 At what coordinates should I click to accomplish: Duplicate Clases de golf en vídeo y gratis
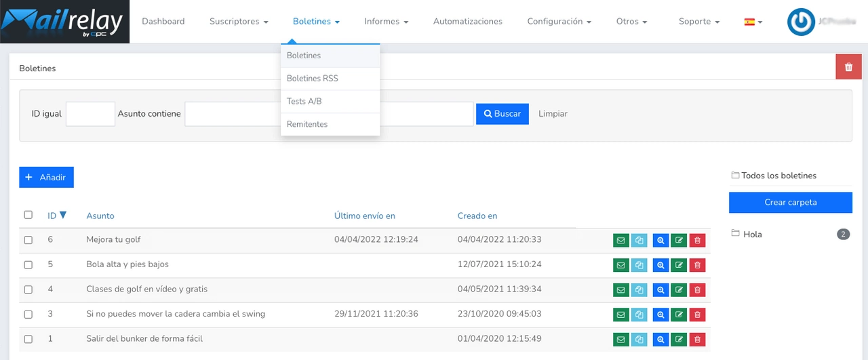coord(639,290)
